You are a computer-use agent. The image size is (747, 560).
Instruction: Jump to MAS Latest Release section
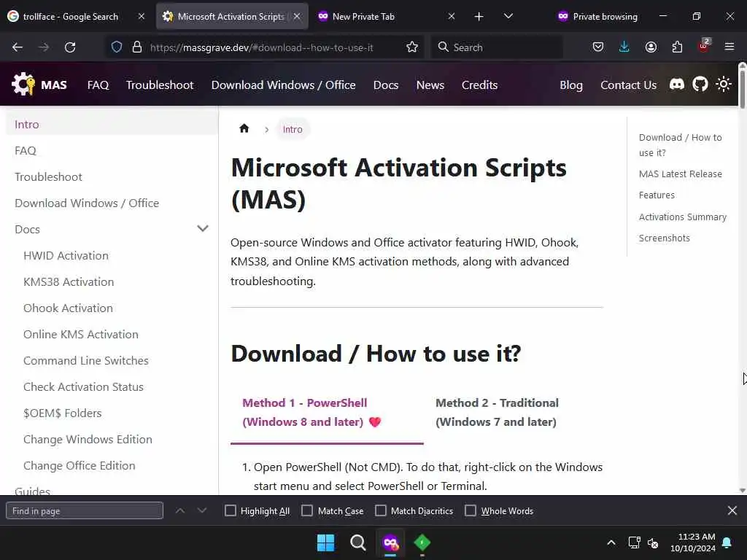click(681, 174)
